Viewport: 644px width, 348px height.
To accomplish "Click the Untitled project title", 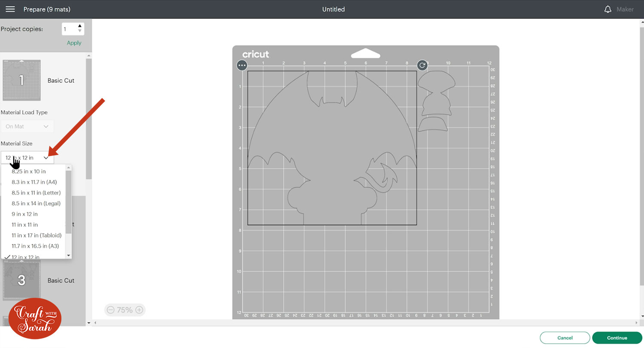I will pyautogui.click(x=334, y=9).
